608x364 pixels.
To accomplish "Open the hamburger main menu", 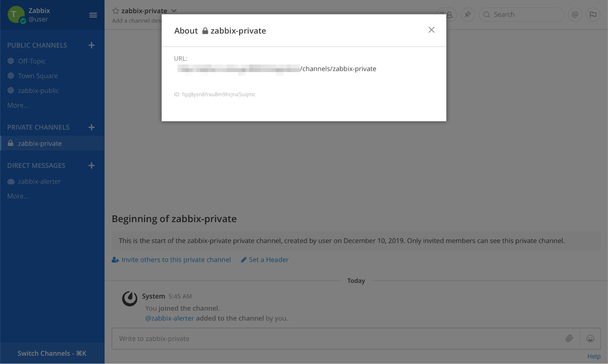I will (93, 15).
